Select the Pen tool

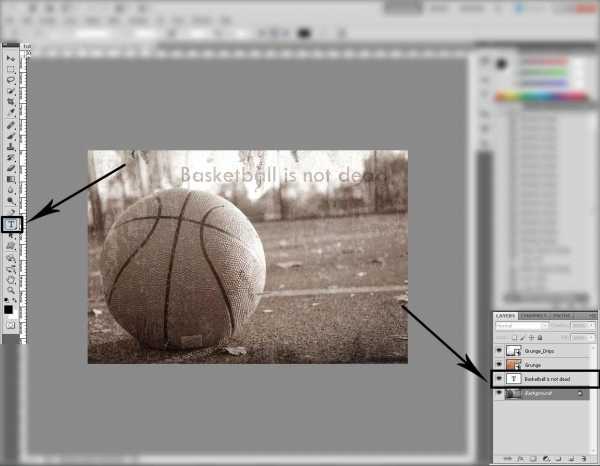[11, 211]
